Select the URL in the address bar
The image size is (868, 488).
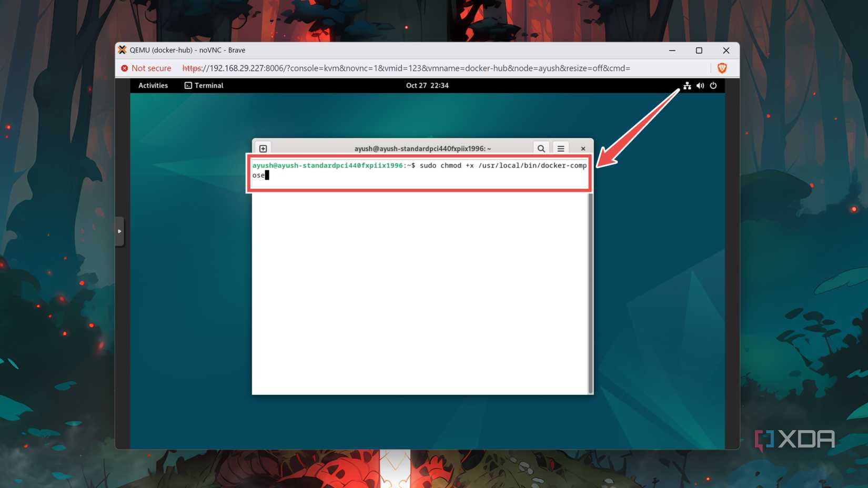click(406, 68)
